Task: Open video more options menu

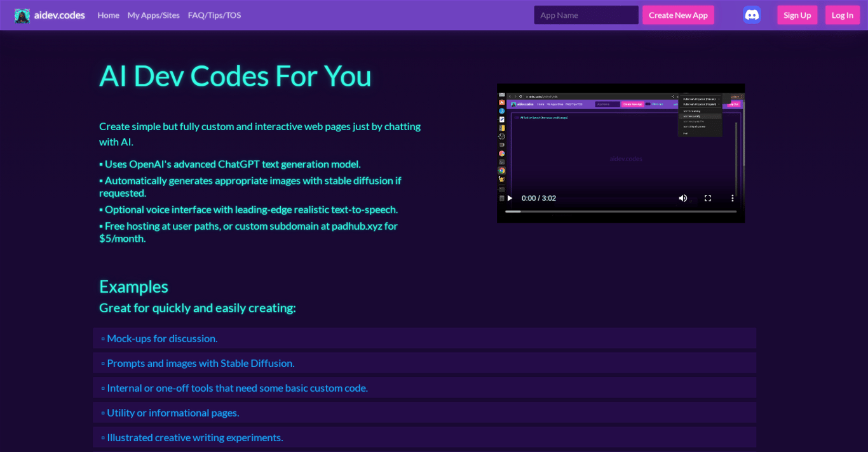Action: point(732,198)
